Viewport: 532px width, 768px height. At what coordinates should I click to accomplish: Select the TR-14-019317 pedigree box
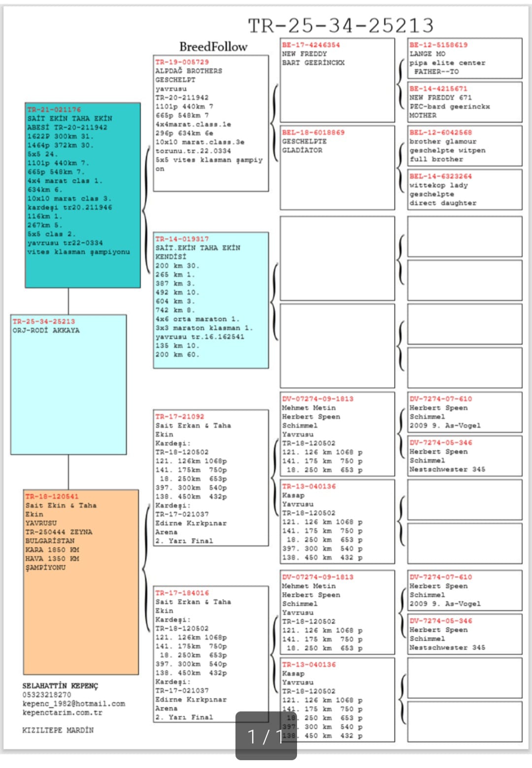click(211, 300)
